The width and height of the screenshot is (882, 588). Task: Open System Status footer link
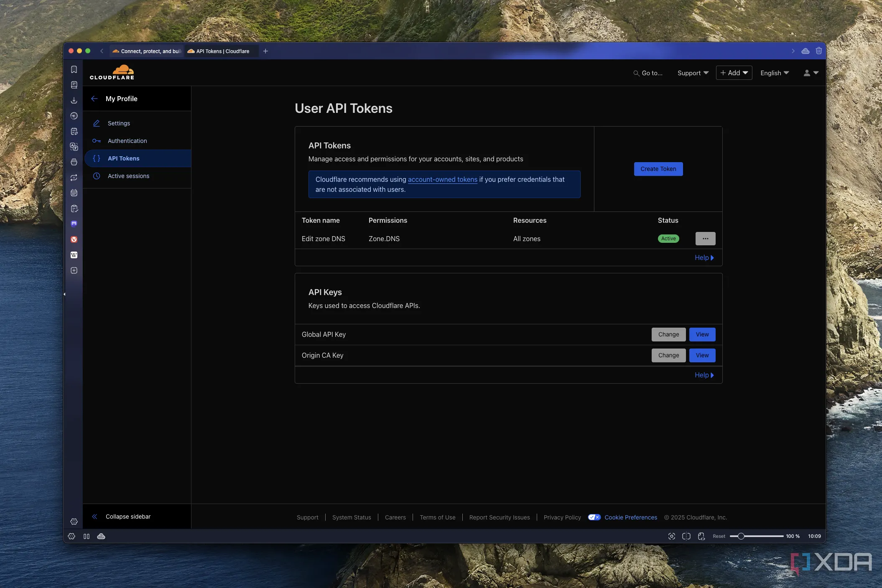(x=352, y=517)
